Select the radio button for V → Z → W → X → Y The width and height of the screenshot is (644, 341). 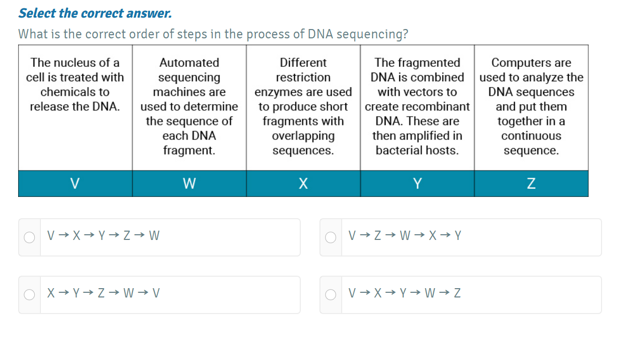click(x=331, y=237)
